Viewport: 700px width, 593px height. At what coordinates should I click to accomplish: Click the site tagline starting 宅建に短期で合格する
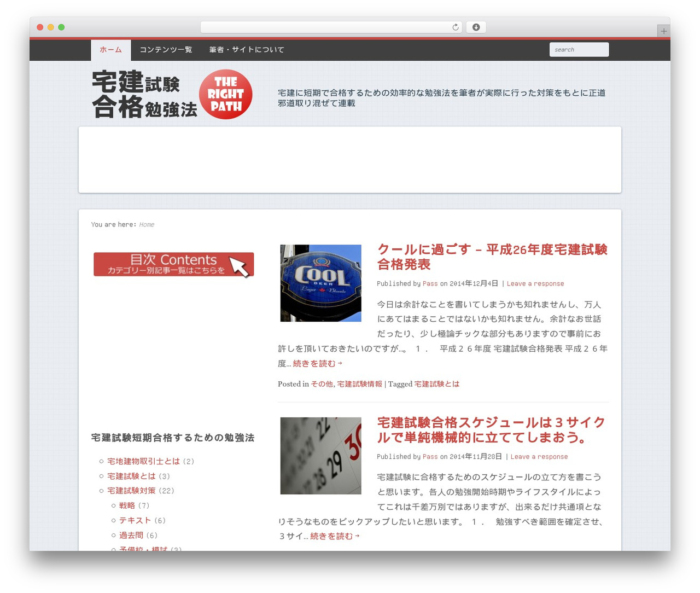coord(442,98)
